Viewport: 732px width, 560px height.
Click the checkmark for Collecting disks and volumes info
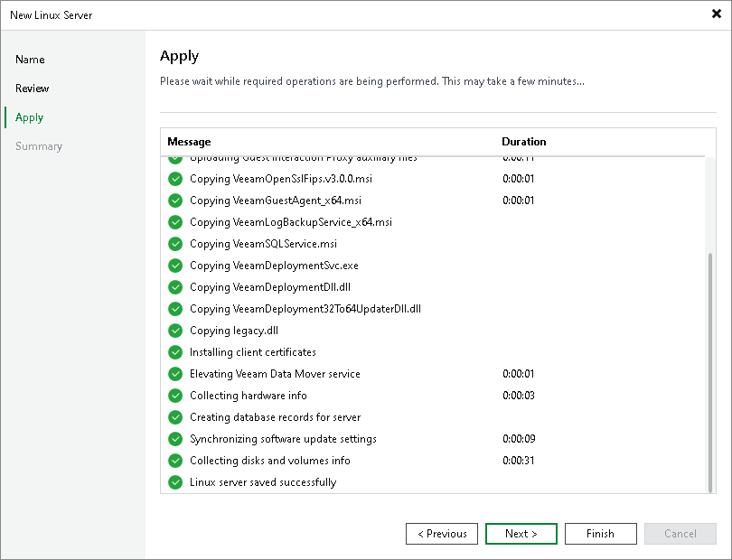(x=175, y=461)
